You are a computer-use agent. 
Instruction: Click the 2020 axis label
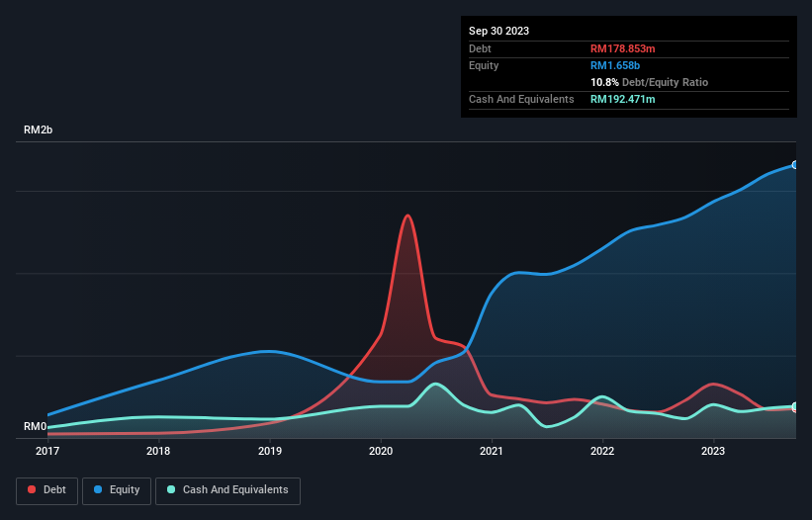[381, 451]
